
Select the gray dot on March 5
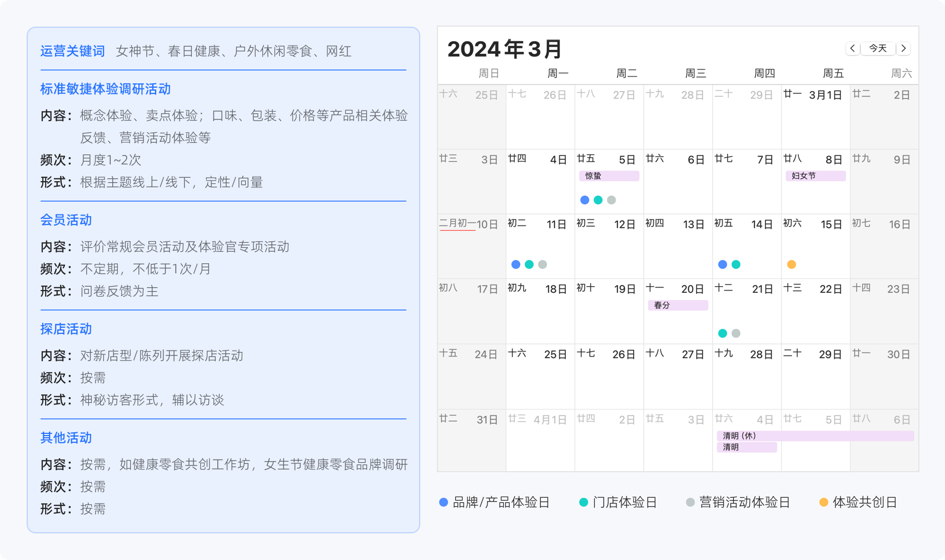[611, 200]
